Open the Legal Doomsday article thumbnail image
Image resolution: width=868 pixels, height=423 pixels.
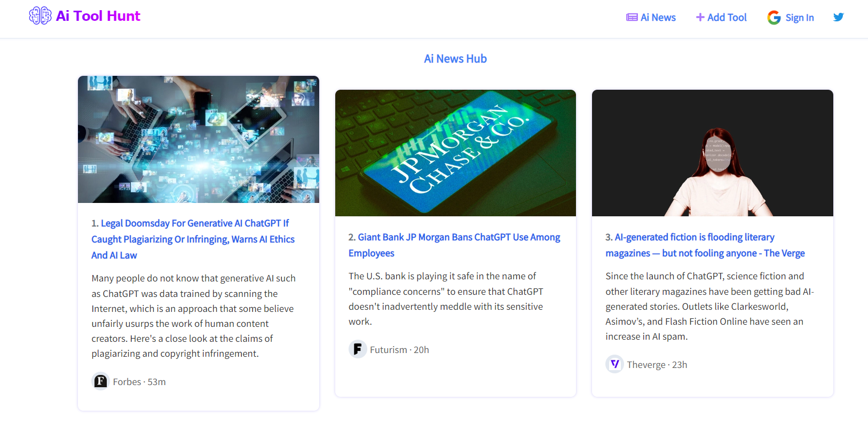click(x=199, y=139)
